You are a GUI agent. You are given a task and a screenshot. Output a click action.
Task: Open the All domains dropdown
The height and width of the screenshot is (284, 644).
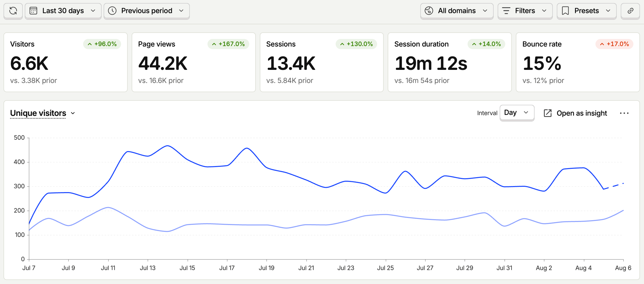point(457,11)
